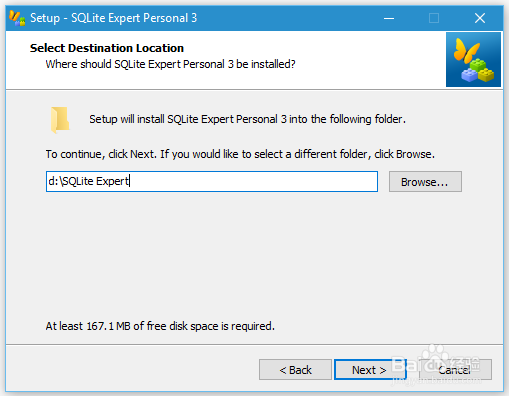Click the destination folder path field
Image resolution: width=510 pixels, height=398 pixels.
212,182
